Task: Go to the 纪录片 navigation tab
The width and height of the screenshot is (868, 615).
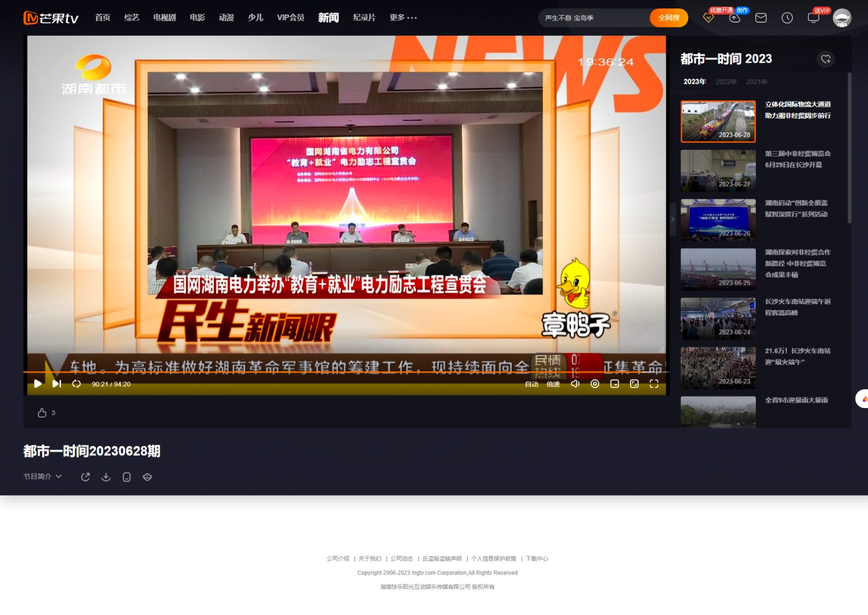Action: (x=364, y=18)
